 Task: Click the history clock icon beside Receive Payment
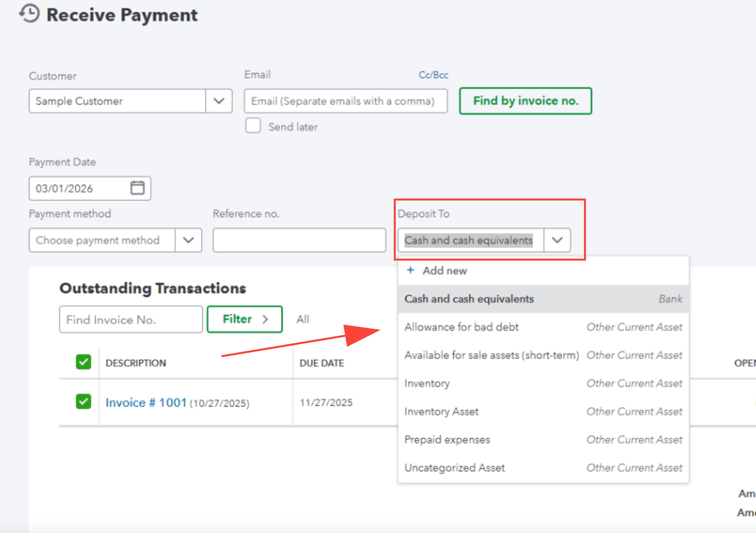tap(29, 14)
